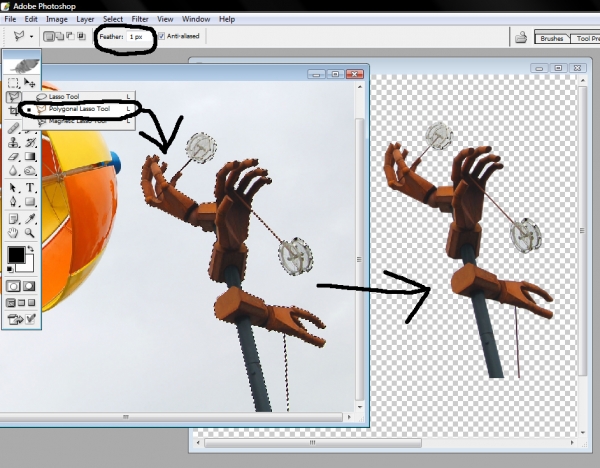Click the Feather value input field
The height and width of the screenshot is (468, 600).
click(x=139, y=37)
